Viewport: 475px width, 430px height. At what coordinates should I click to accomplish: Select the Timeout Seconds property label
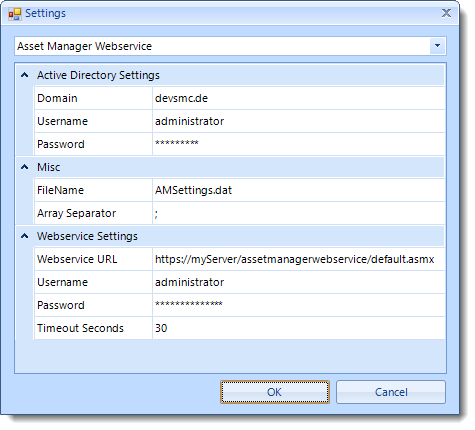(x=80, y=328)
